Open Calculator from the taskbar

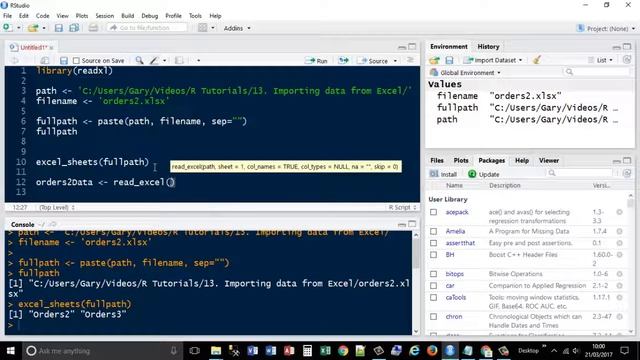[x=307, y=351]
